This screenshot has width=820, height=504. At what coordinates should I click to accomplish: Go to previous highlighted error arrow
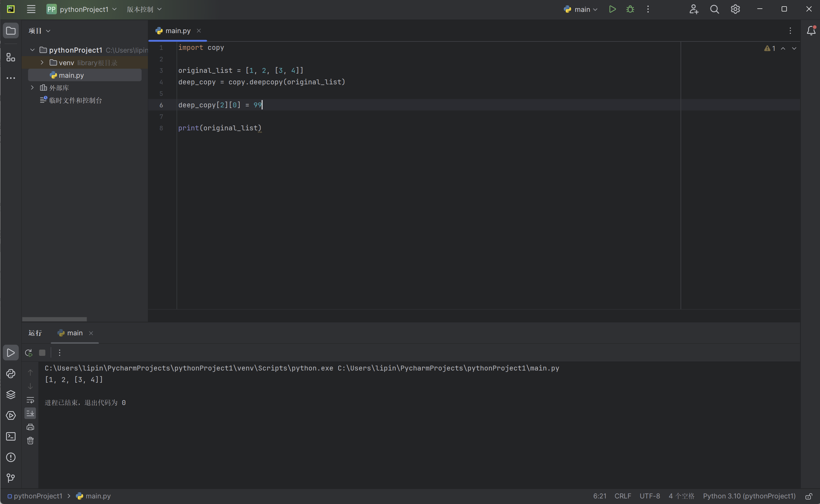[x=783, y=48]
